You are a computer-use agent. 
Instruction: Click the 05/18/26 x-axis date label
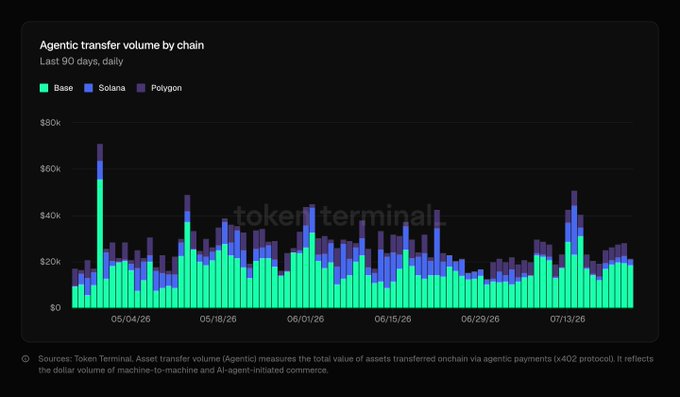click(x=218, y=319)
